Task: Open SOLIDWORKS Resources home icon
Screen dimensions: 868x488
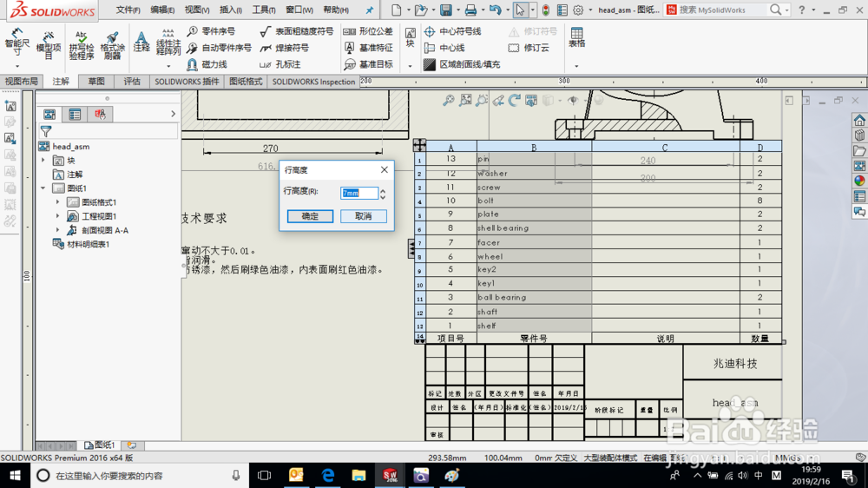Action: click(859, 120)
